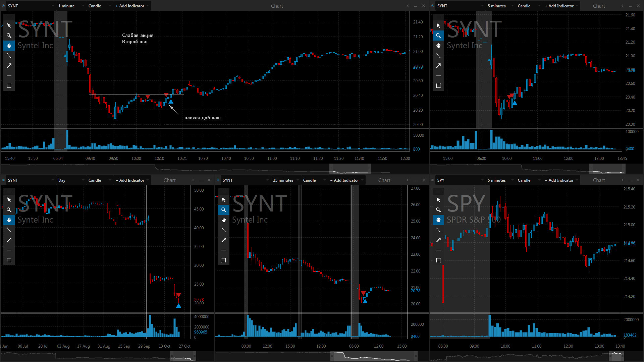Viewport: 644px width, 362px height.
Task: Click the Слабая акция annotation text
Action: coord(138,35)
